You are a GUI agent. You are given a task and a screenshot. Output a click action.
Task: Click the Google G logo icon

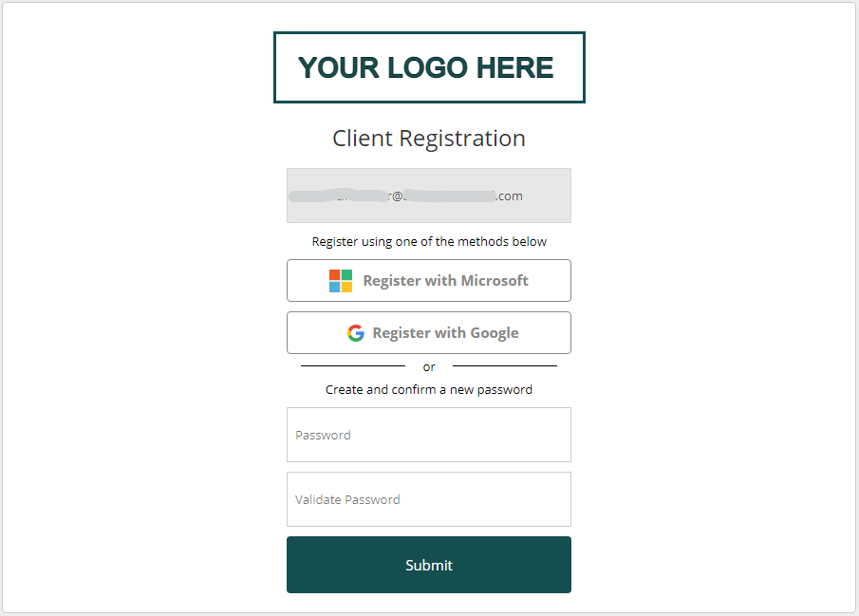tap(356, 332)
